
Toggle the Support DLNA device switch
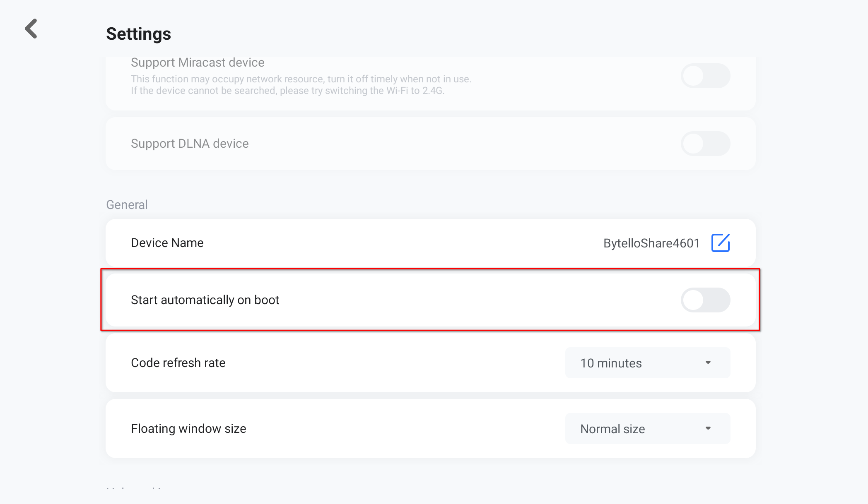pyautogui.click(x=705, y=144)
